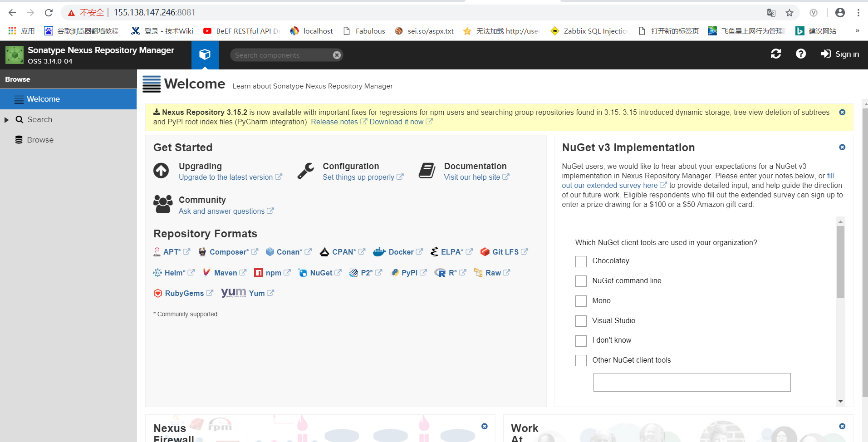Open the localhost bookmark
The height and width of the screenshot is (442, 868).
pos(312,31)
